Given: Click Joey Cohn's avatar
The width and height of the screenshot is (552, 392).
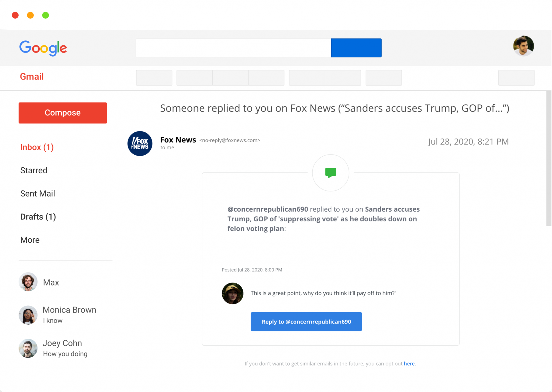Looking at the screenshot, I should click(x=28, y=348).
